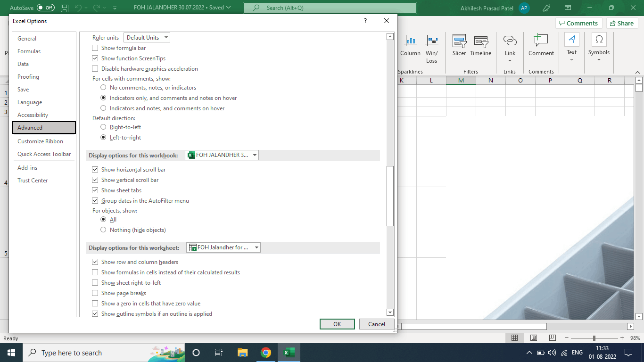Open Customize Ribbon category
The width and height of the screenshot is (644, 362).
[44, 141]
